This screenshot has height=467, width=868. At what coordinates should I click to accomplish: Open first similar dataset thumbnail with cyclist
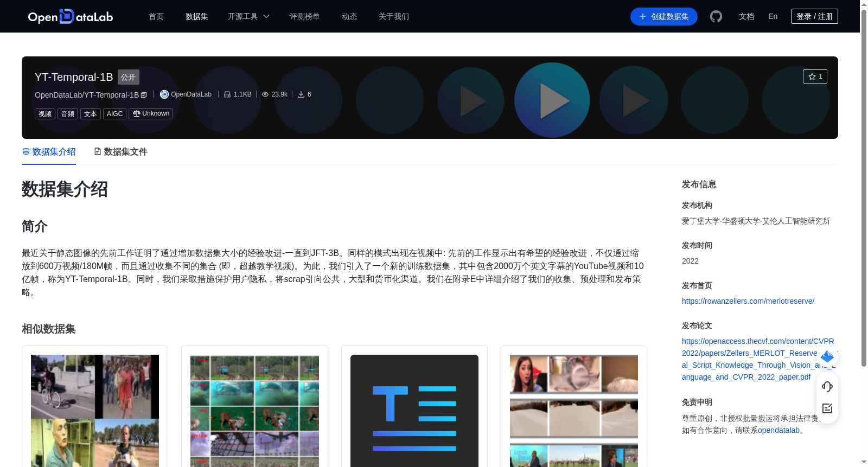tap(95, 411)
